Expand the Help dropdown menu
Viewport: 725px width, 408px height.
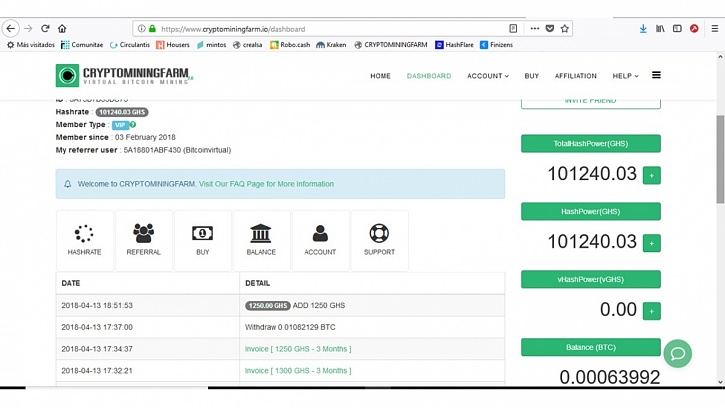tap(624, 76)
